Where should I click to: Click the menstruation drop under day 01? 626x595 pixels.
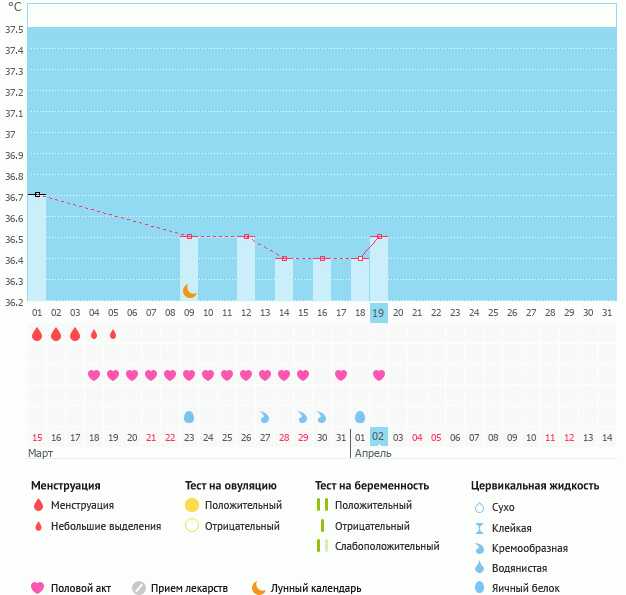pos(37,335)
